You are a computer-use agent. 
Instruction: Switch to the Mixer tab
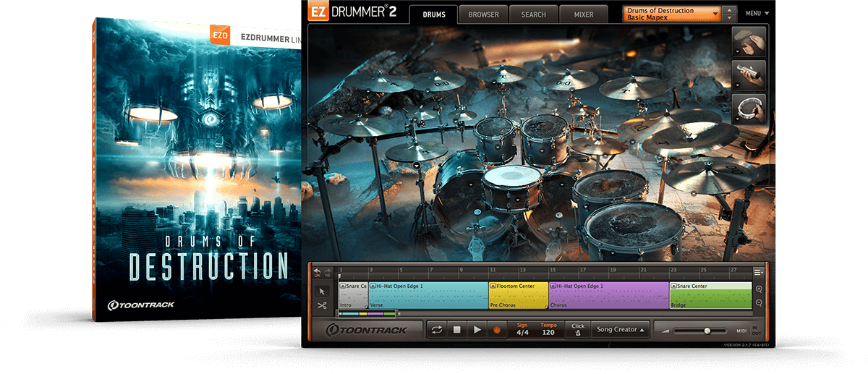pyautogui.click(x=584, y=14)
